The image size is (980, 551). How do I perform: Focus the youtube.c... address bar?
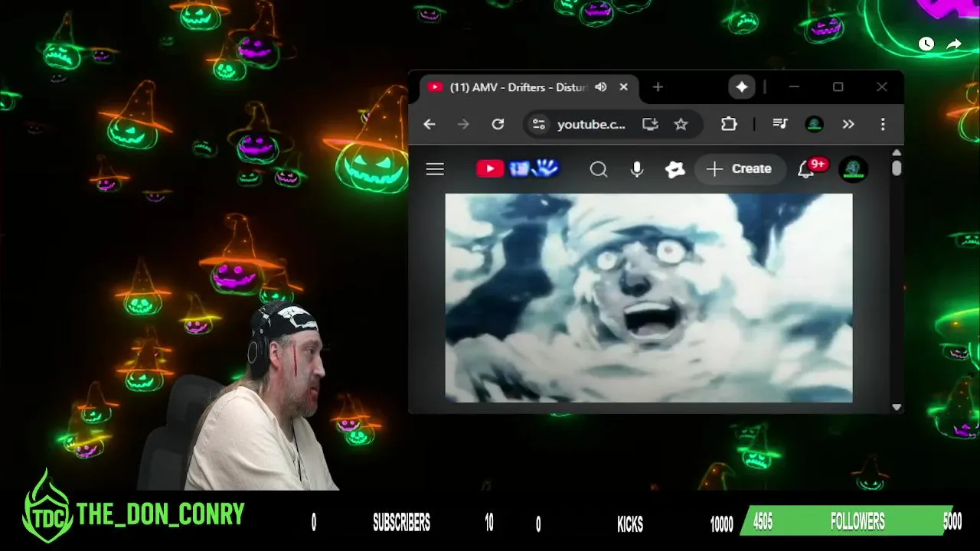(x=591, y=124)
